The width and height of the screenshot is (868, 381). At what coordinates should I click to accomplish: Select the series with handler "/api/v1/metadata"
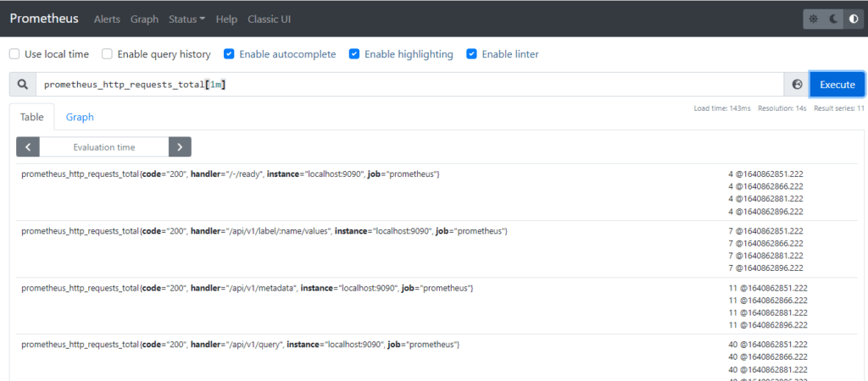[248, 288]
